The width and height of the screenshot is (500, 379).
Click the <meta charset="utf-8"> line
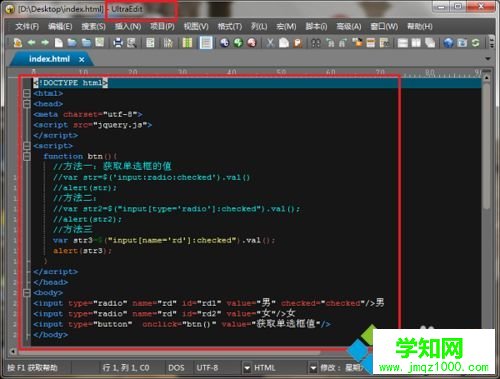(88, 114)
